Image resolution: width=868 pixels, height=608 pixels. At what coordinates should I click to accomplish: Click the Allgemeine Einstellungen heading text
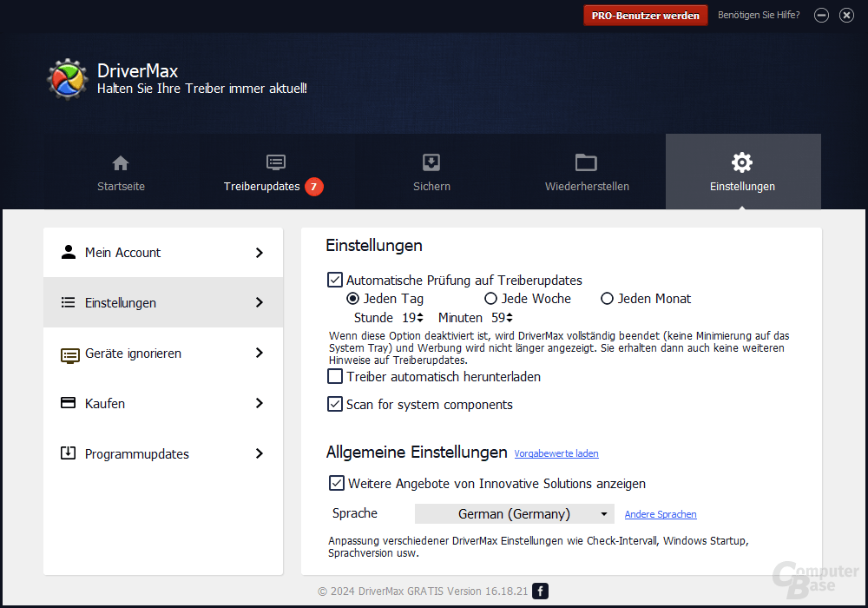point(417,452)
